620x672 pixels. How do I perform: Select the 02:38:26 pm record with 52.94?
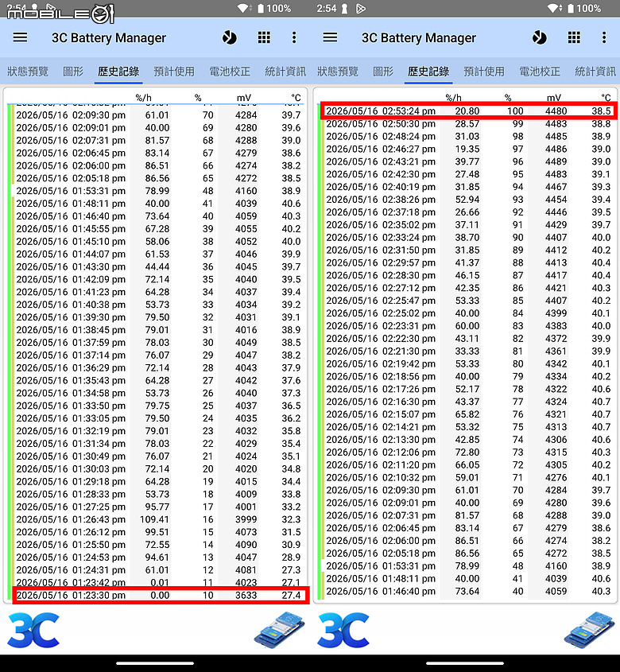coord(468,200)
